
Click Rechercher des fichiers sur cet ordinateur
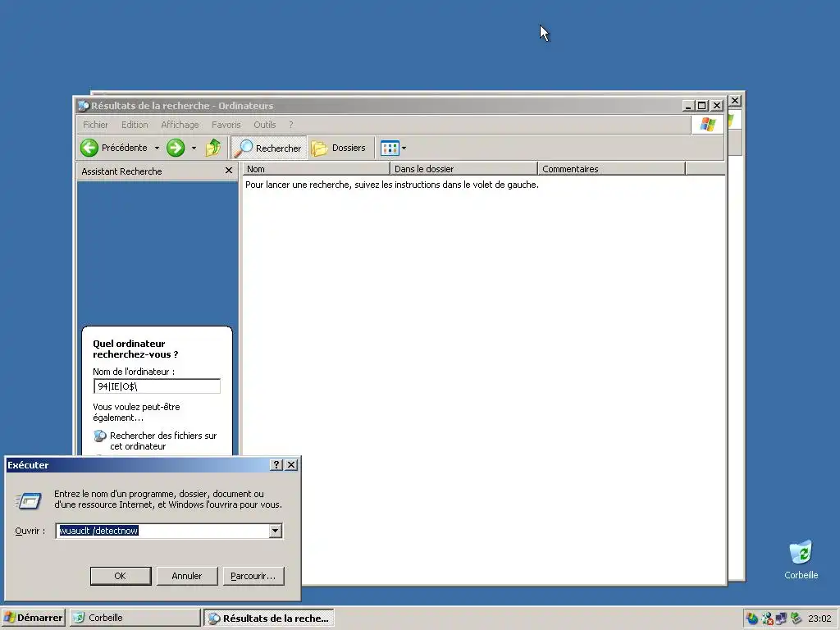[163, 441]
